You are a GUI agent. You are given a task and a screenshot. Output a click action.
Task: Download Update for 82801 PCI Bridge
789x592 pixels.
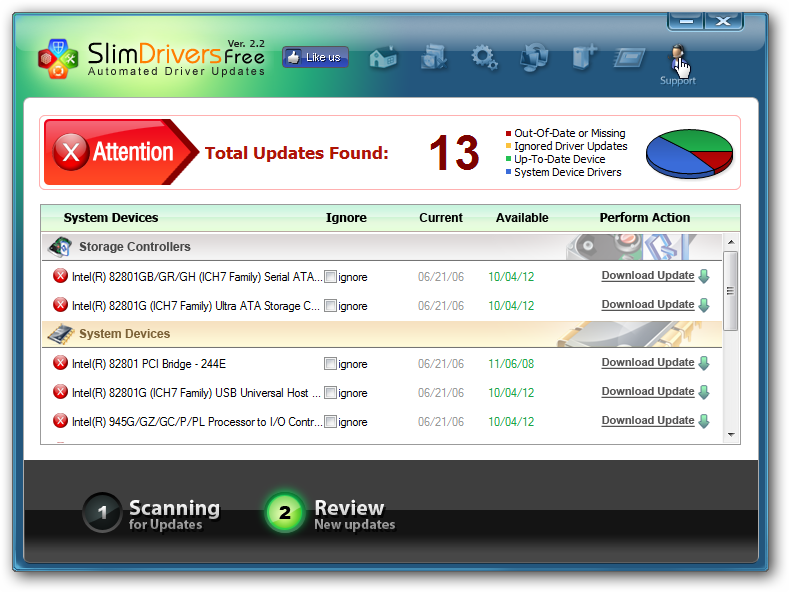tap(648, 362)
